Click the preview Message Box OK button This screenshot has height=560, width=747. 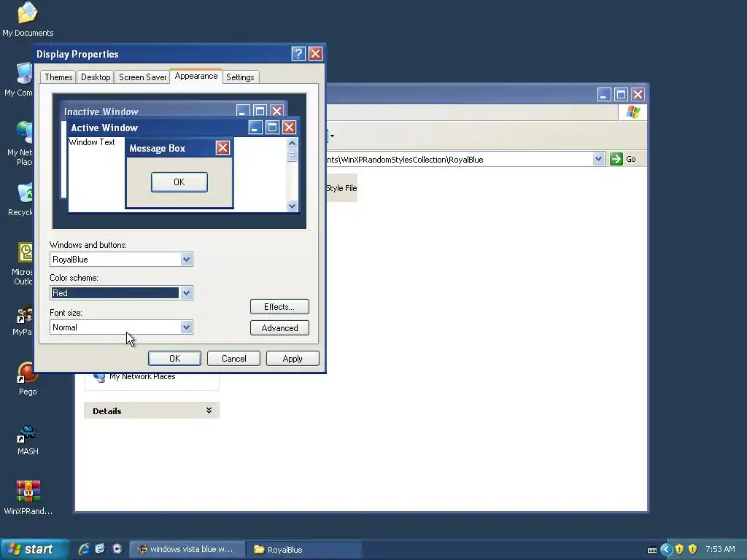(179, 182)
